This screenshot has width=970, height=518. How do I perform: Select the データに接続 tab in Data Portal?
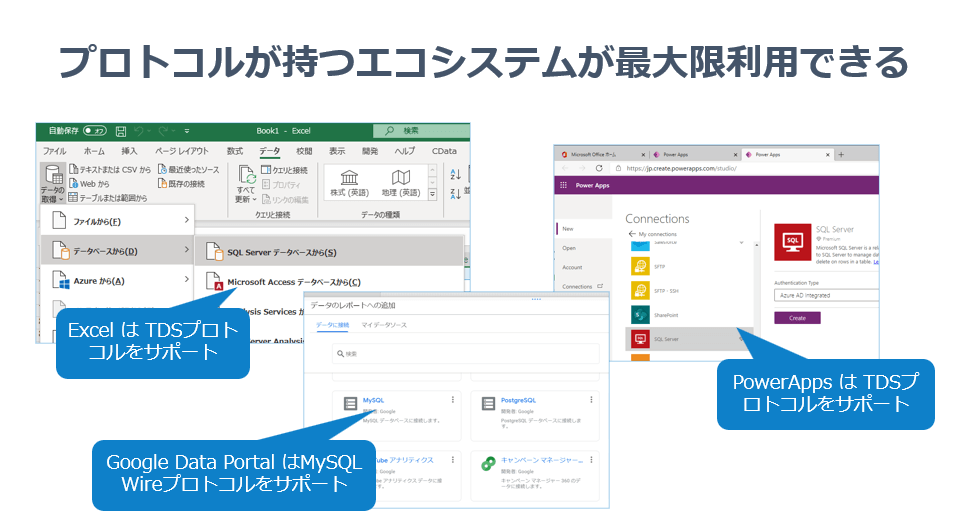(x=332, y=325)
